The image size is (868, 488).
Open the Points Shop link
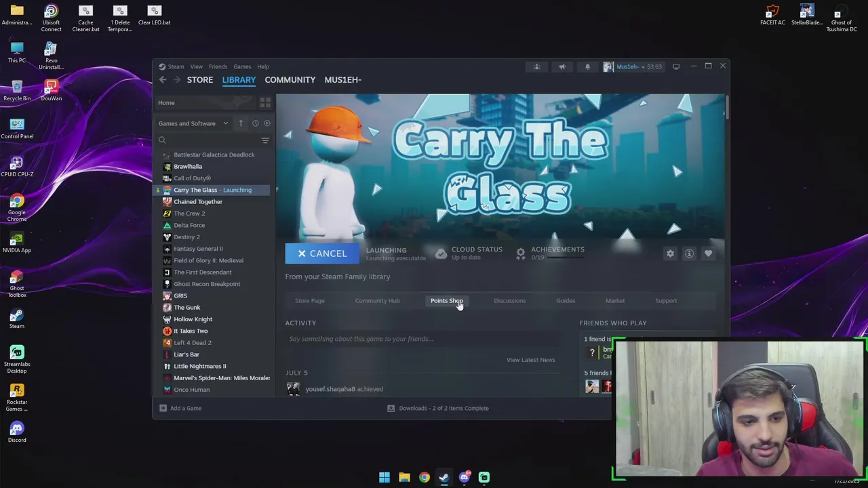[x=446, y=301]
